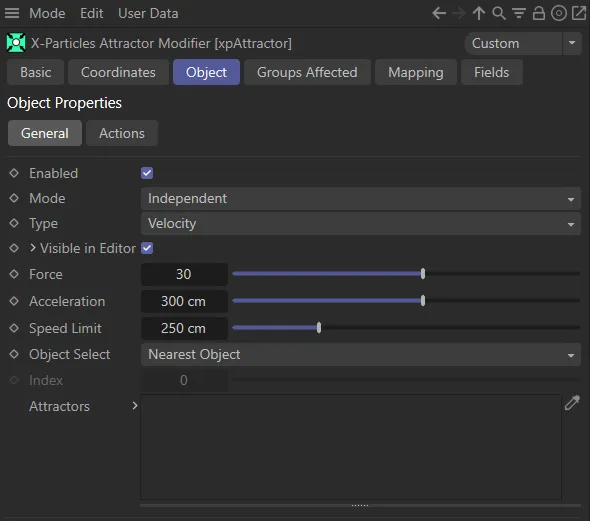Viewport: 590px width, 521px height.
Task: Switch to the Groups Affected tab
Action: 307,72
